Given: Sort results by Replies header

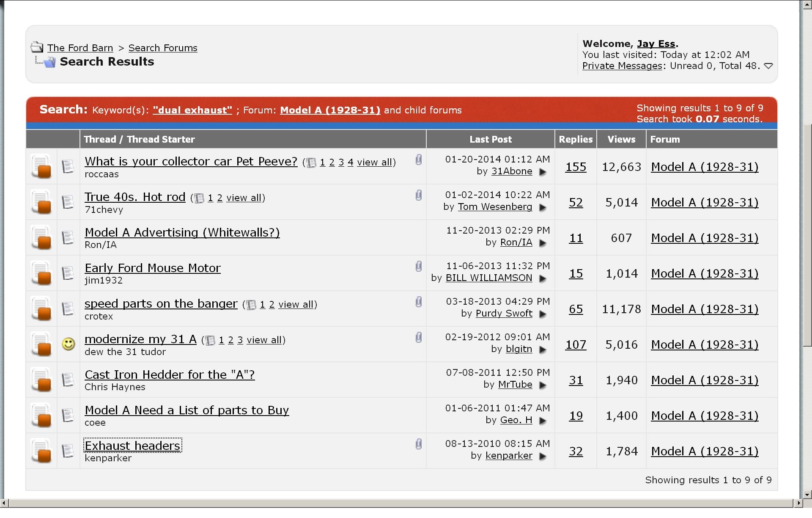Looking at the screenshot, I should 576,139.
